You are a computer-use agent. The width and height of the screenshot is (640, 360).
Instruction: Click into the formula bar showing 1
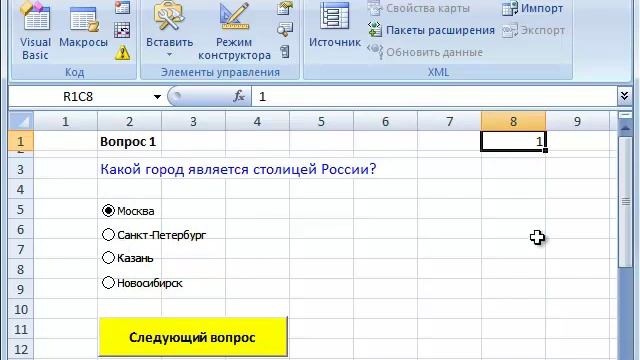tap(434, 97)
